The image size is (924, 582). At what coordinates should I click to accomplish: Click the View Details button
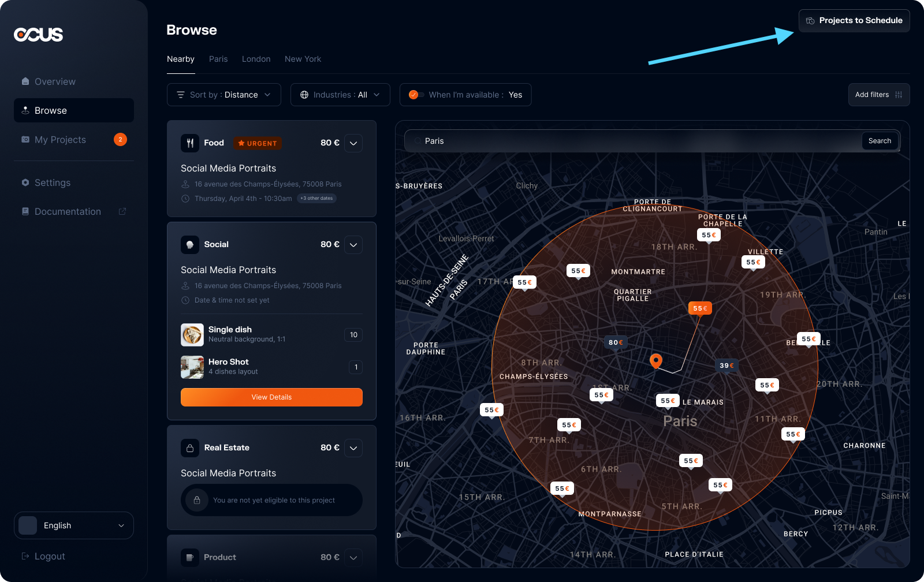point(271,397)
